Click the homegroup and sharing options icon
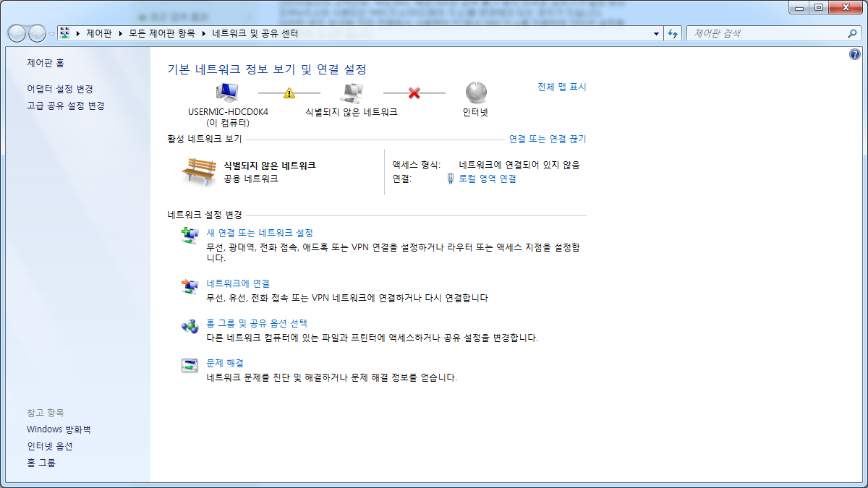Screen dimensions: 868x488 pos(190,326)
